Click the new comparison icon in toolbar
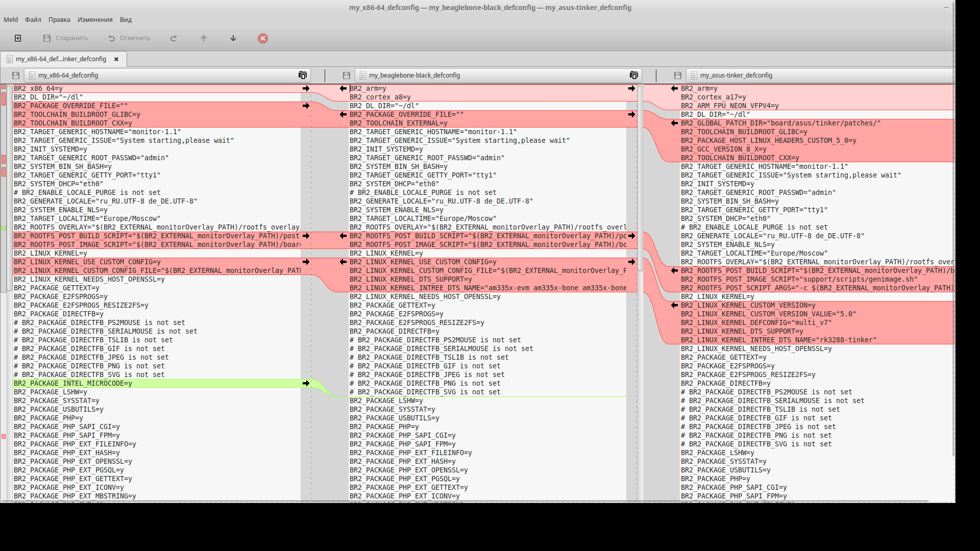Viewport: 980px width, 551px height. 18,38
